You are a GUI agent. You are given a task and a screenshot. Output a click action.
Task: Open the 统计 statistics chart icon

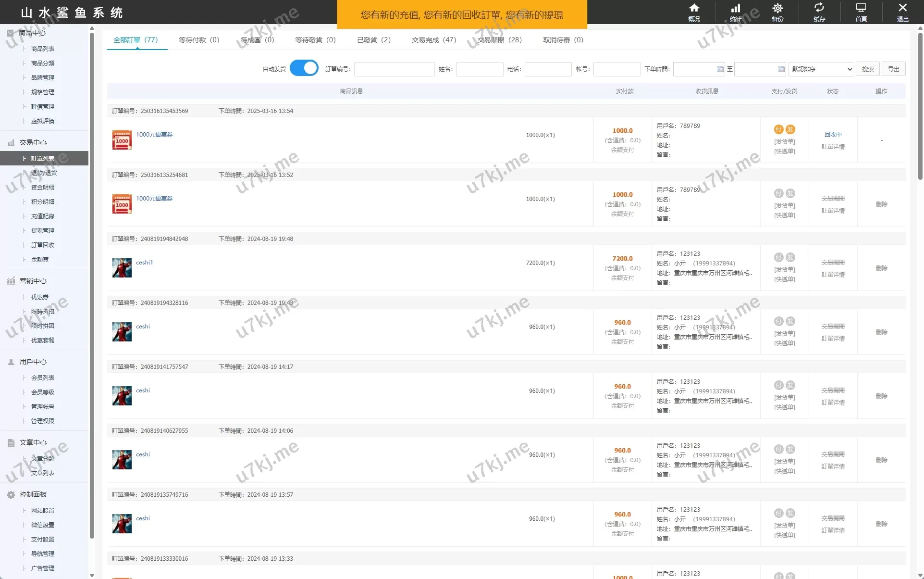click(735, 9)
